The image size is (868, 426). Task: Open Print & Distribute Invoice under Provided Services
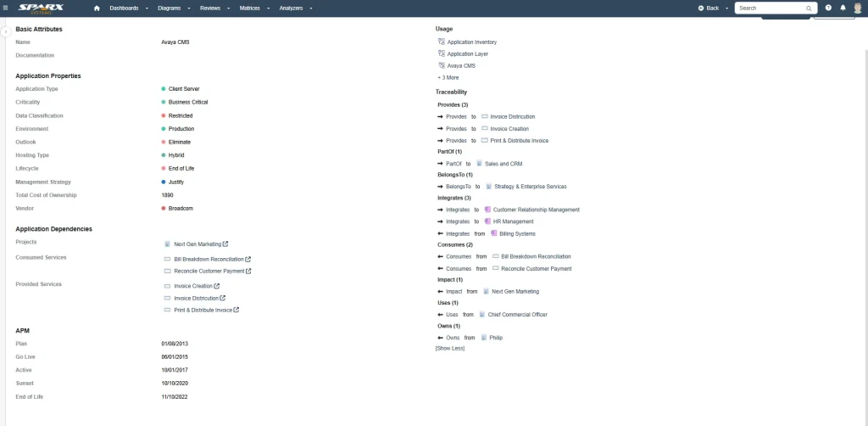click(203, 311)
